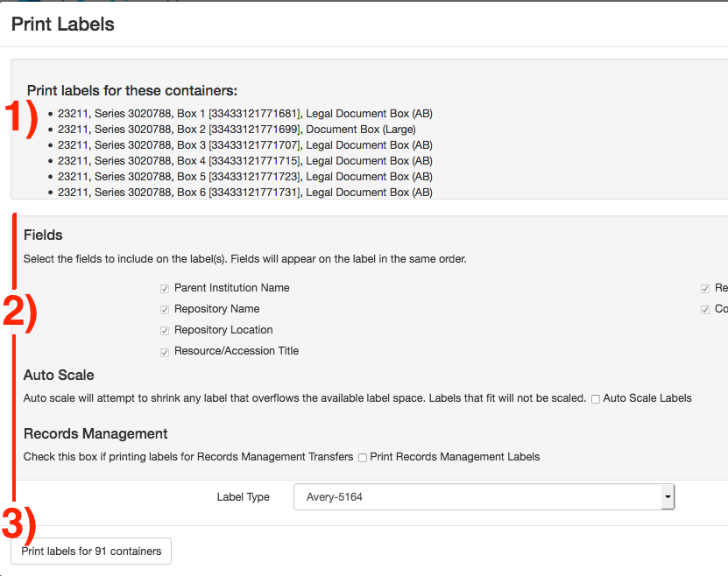The width and height of the screenshot is (728, 576).
Task: Toggle the Repository Location checkbox
Action: click(165, 330)
